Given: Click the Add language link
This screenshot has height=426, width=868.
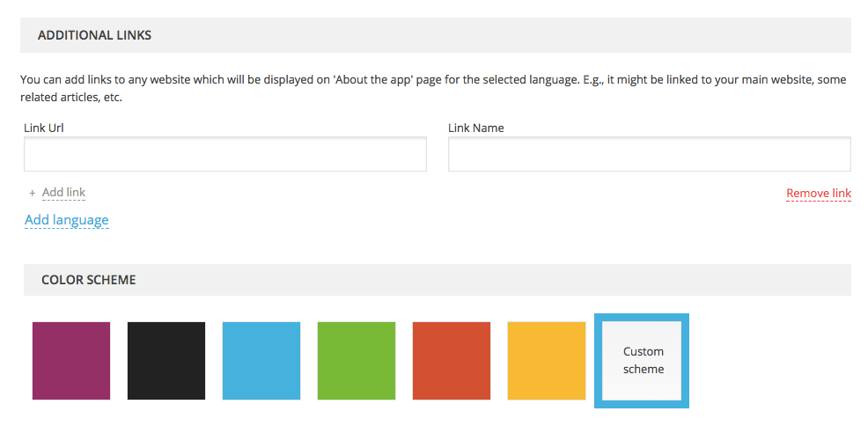Looking at the screenshot, I should (x=67, y=220).
